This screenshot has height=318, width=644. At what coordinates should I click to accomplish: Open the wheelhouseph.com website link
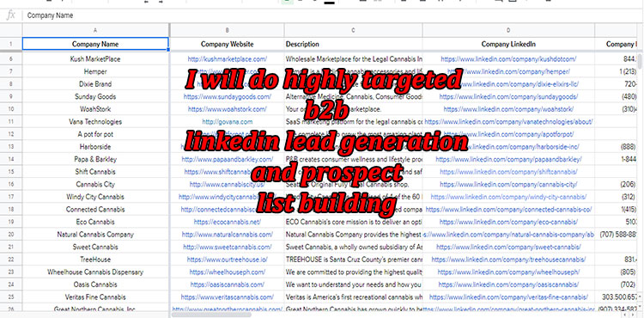pyautogui.click(x=228, y=272)
